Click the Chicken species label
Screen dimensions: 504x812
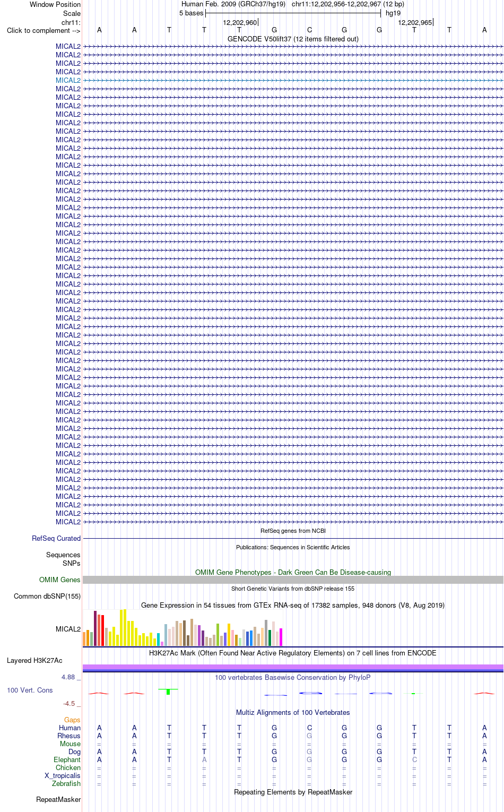(x=68, y=767)
